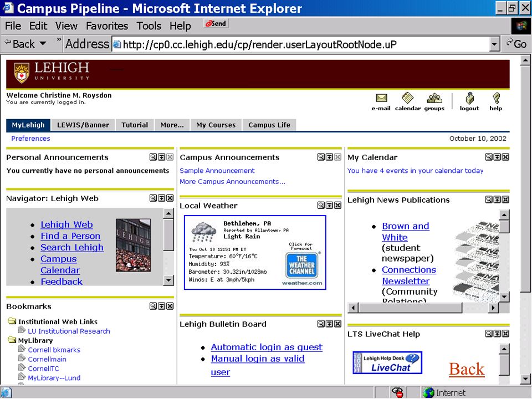Minimize the Local Weather channel
The image size is (532, 399).
(x=329, y=205)
